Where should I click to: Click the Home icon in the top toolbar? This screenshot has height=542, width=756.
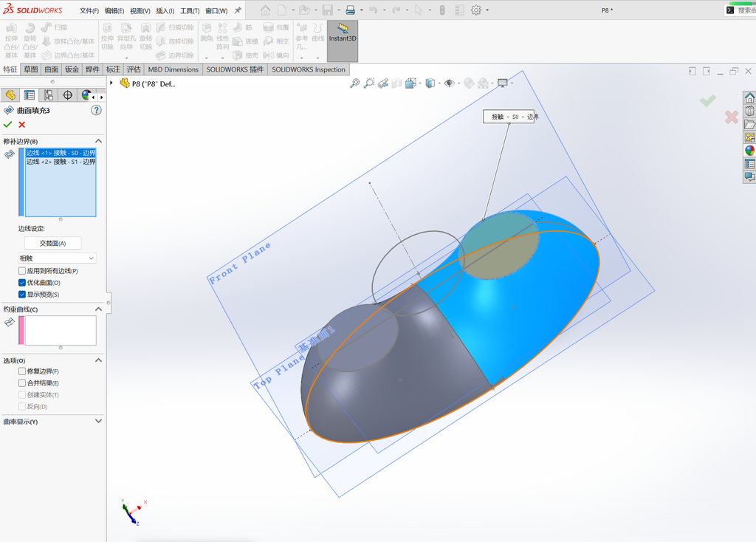(x=265, y=10)
